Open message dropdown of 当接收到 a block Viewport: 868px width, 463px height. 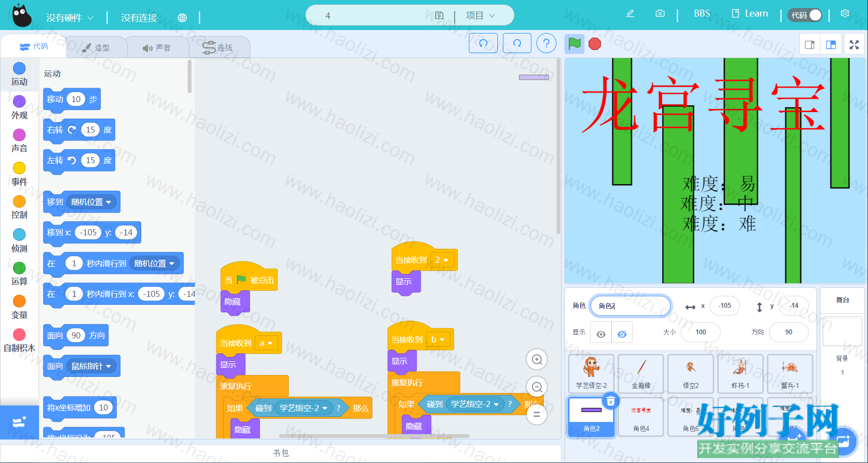pyautogui.click(x=266, y=343)
